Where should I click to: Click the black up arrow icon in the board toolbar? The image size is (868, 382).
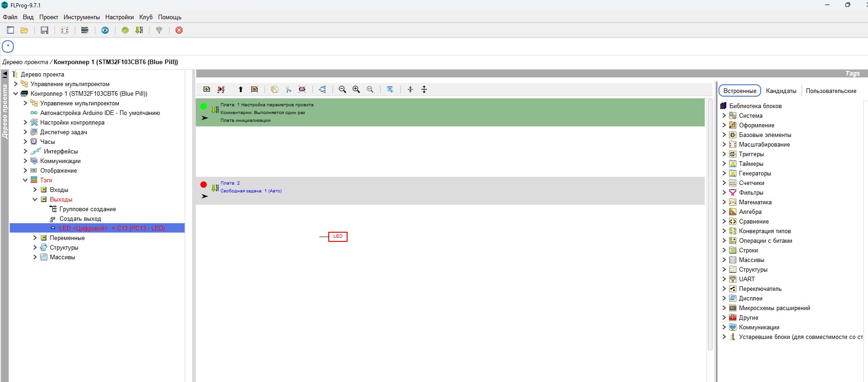click(x=241, y=89)
